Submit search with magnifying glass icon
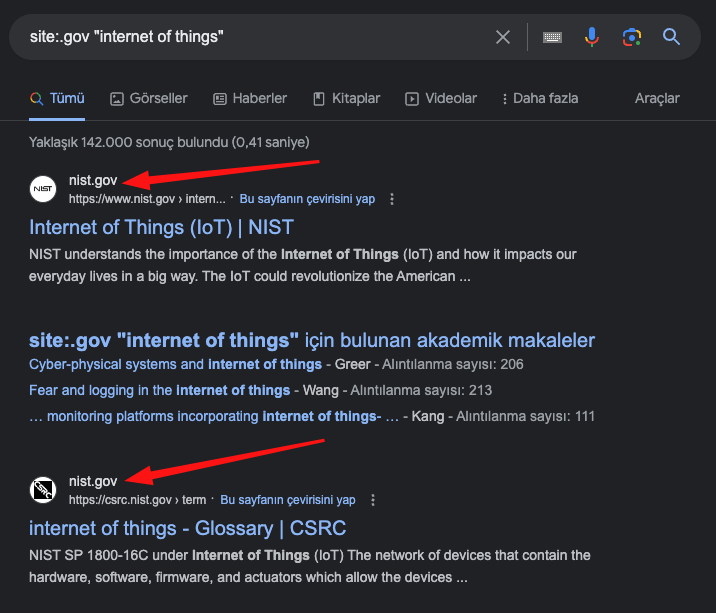Image resolution: width=716 pixels, height=613 pixels. click(x=671, y=37)
